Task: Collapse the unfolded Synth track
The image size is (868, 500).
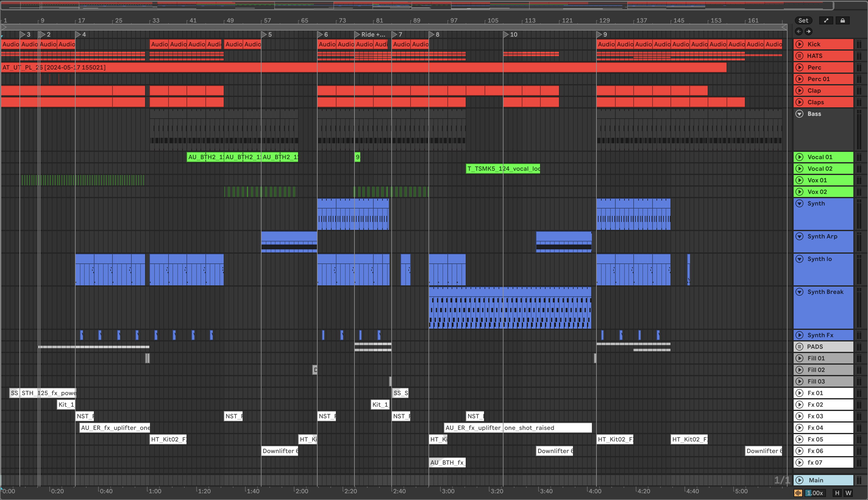Action: tap(799, 204)
